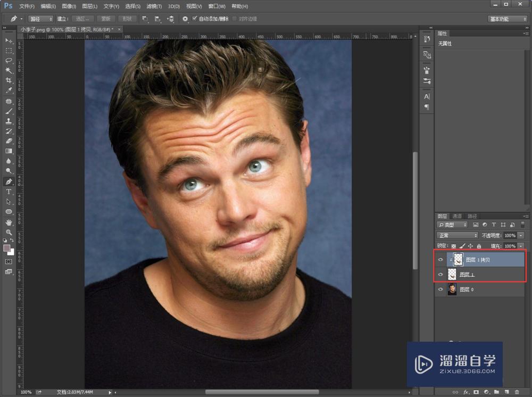Click the 蒙版 button
532x397 pixels.
106,19
